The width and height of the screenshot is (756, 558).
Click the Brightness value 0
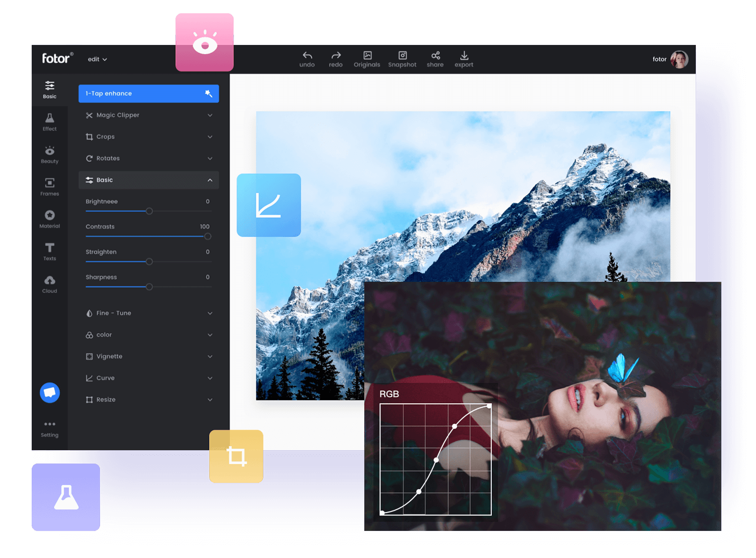tap(207, 201)
